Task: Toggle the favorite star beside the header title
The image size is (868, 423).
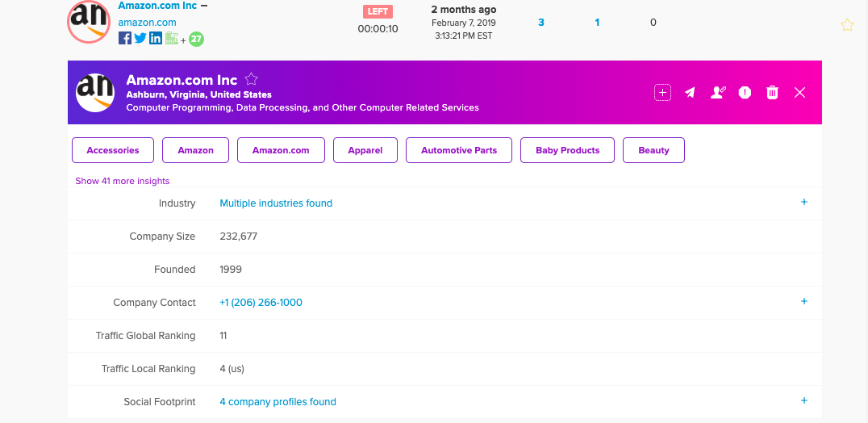Action: point(252,78)
